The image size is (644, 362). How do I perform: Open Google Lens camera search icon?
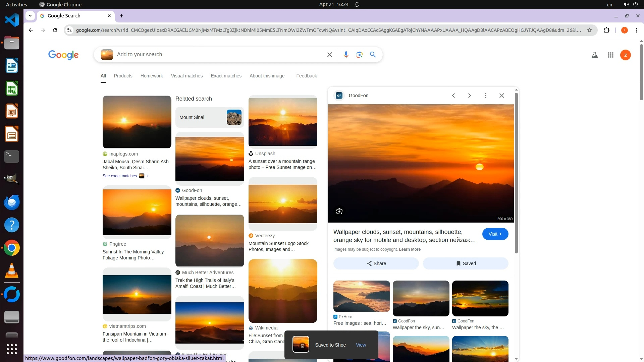359,55
